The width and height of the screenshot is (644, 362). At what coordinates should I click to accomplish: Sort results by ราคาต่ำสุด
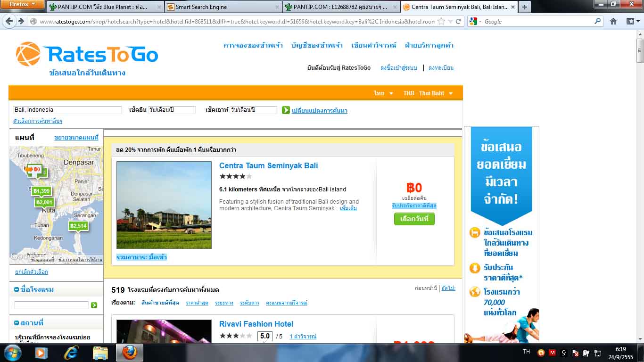coord(197,303)
